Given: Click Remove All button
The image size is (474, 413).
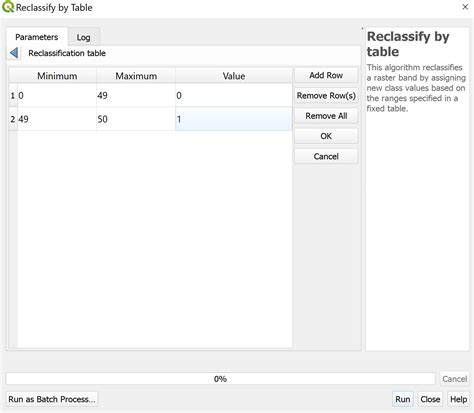Looking at the screenshot, I should click(x=326, y=116).
